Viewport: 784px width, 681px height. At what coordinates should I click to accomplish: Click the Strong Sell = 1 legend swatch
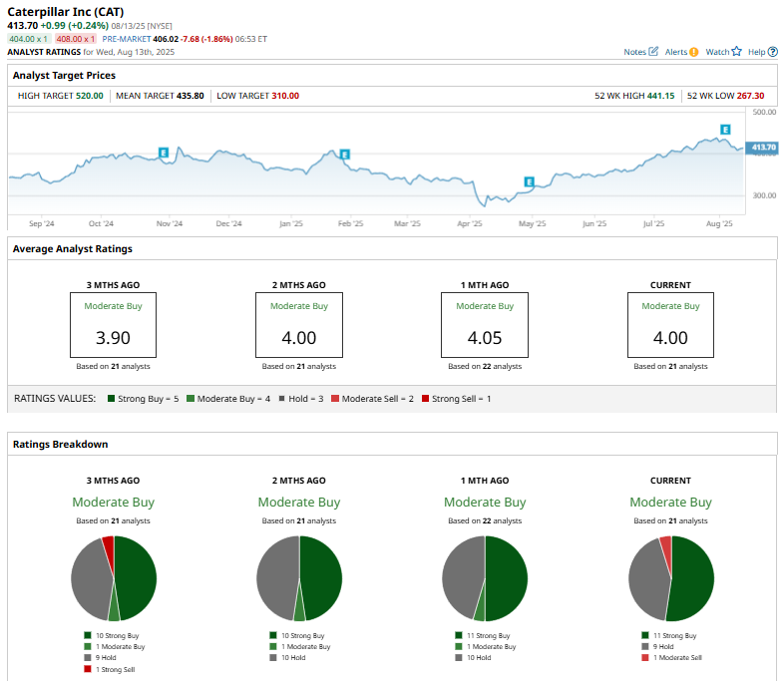click(426, 398)
